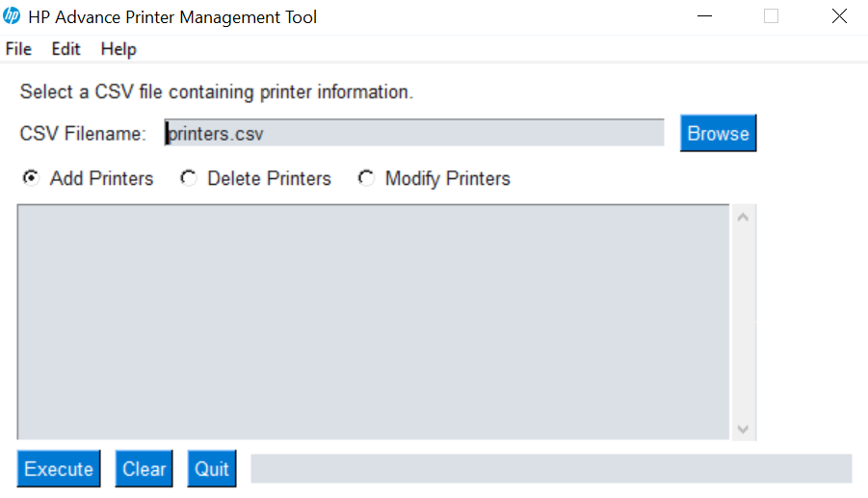Click the Execute button
The width and height of the screenshot is (868, 498).
coord(59,469)
